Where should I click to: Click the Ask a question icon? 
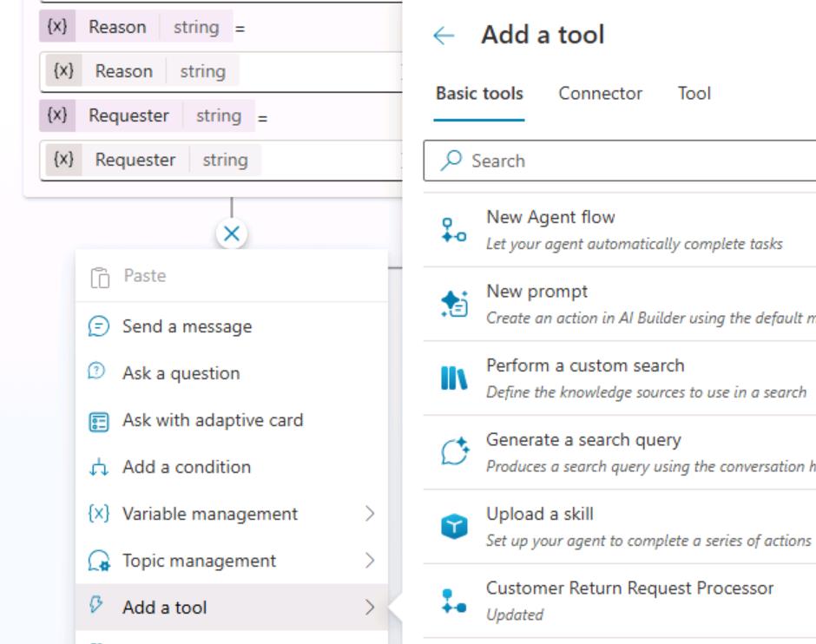pyautogui.click(x=97, y=371)
